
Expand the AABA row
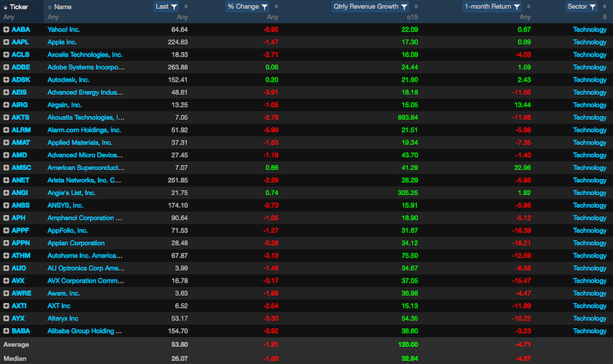(x=6, y=30)
